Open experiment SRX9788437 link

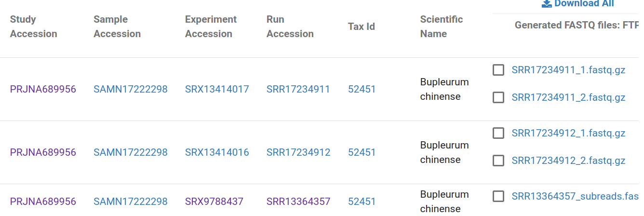[214, 201]
